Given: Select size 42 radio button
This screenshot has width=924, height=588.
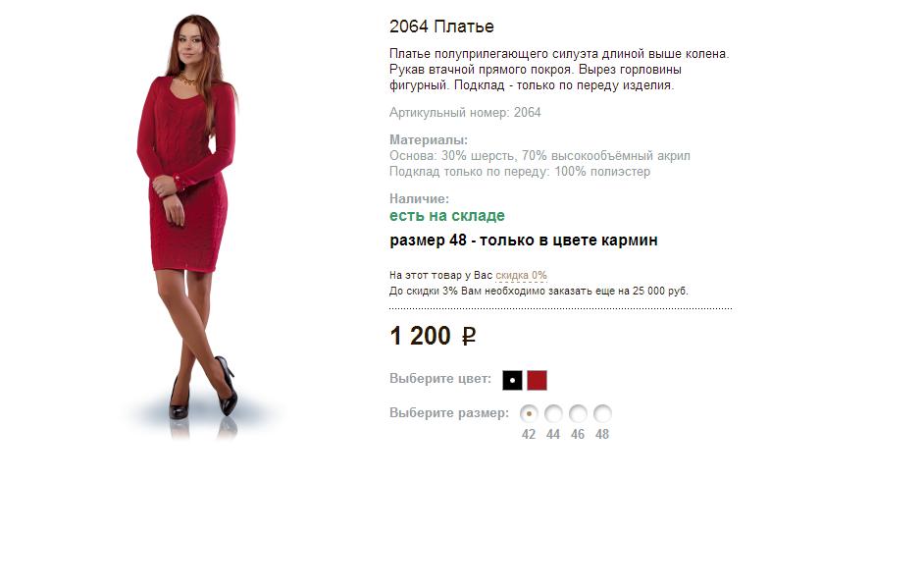Looking at the screenshot, I should (529, 414).
